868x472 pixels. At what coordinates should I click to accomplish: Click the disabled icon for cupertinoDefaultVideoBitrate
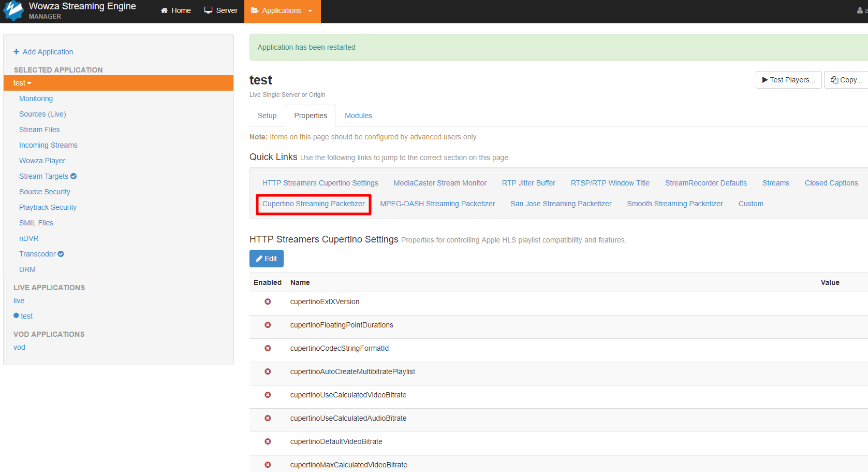(268, 441)
